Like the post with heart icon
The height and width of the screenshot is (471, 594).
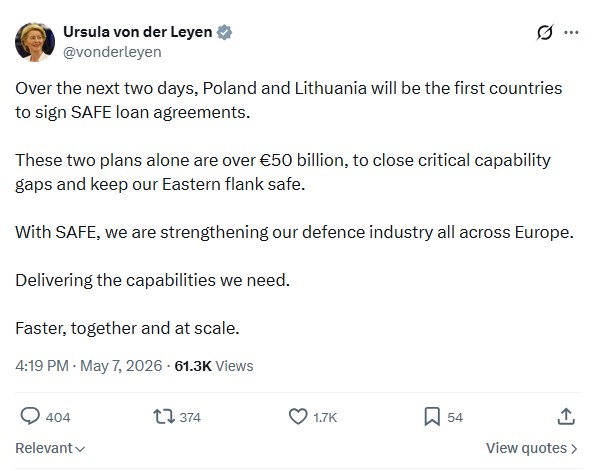298,416
